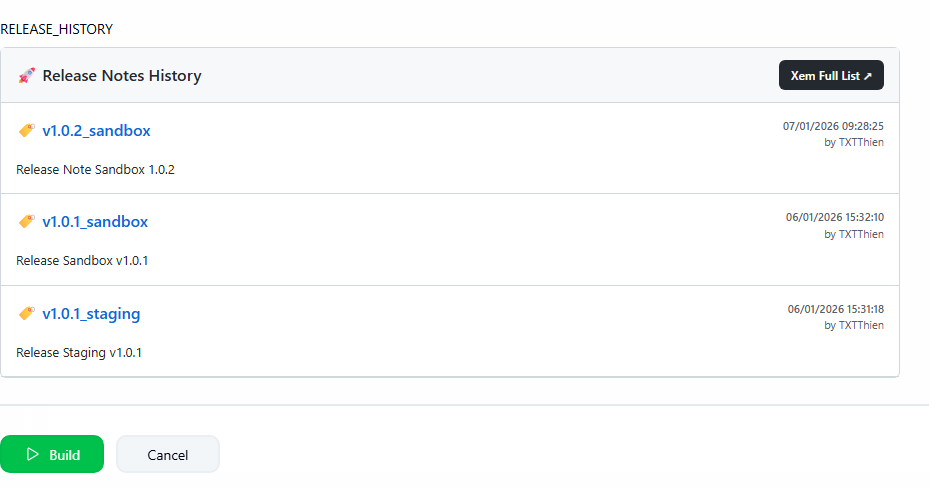929x489 pixels.
Task: Open the Xem Full List page
Action: pos(831,75)
